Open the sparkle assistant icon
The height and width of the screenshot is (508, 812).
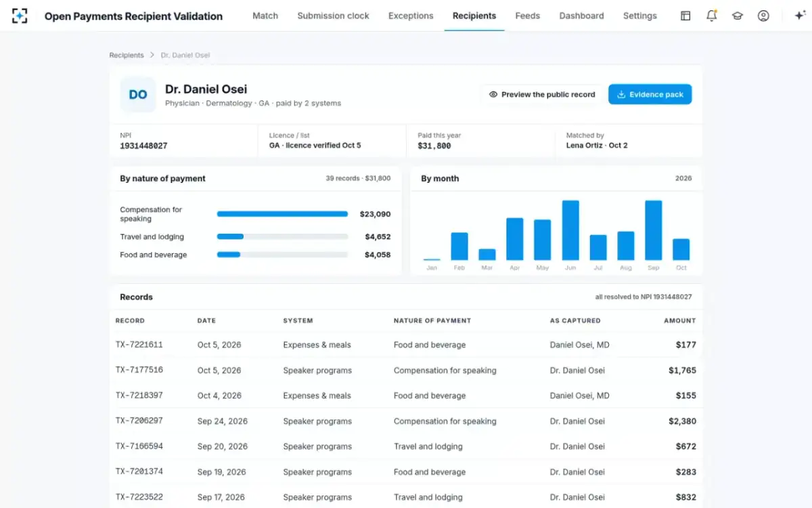(799, 16)
